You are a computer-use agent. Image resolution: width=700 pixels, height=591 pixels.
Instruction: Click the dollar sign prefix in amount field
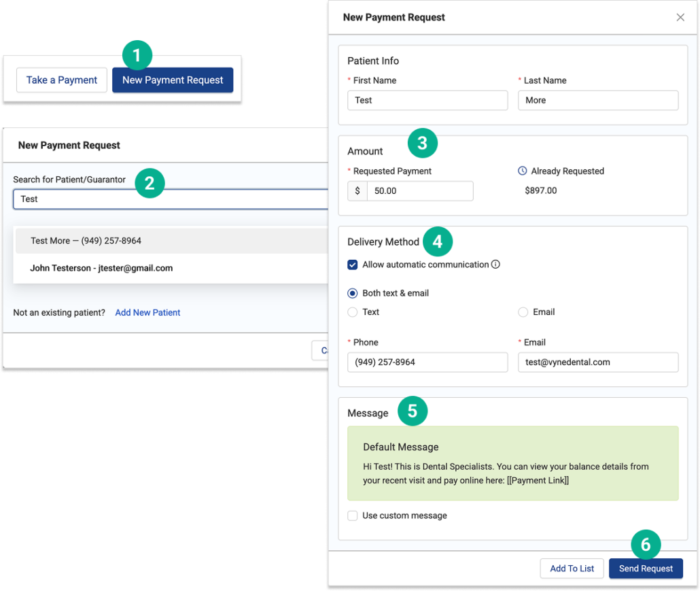click(x=357, y=191)
